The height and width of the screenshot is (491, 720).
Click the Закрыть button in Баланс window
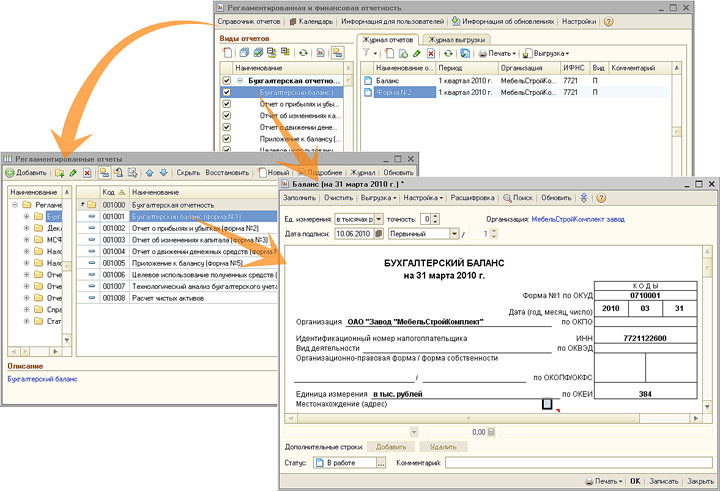700,481
